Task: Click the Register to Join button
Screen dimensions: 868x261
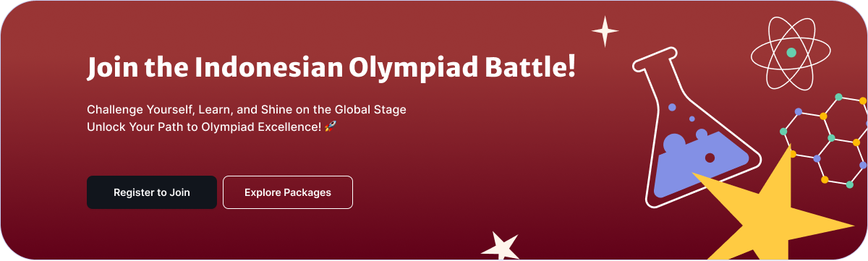Action: pyautogui.click(x=152, y=192)
